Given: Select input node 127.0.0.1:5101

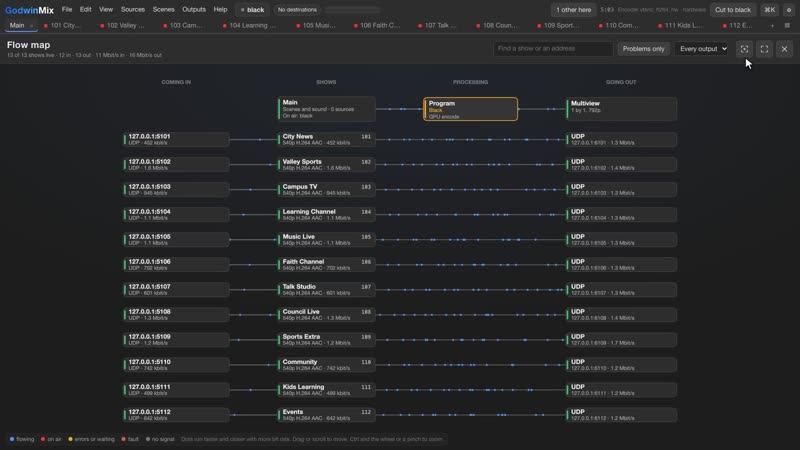Looking at the screenshot, I should pos(176,139).
